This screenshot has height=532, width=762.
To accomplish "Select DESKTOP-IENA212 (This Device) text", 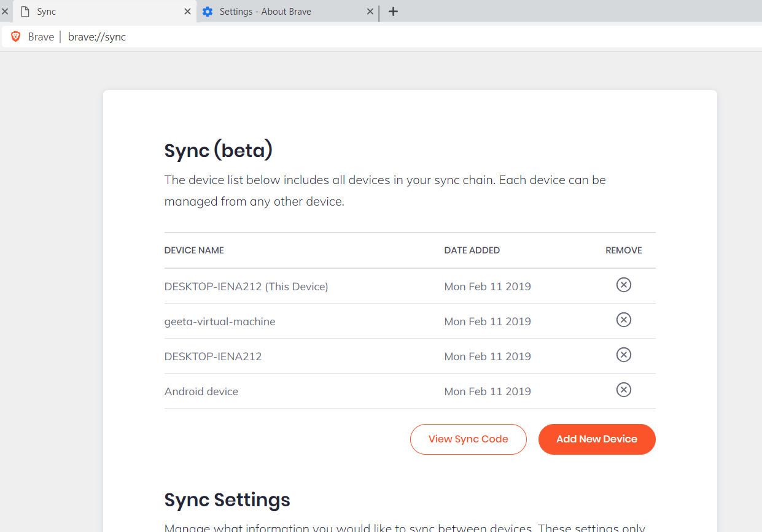I will tap(246, 287).
